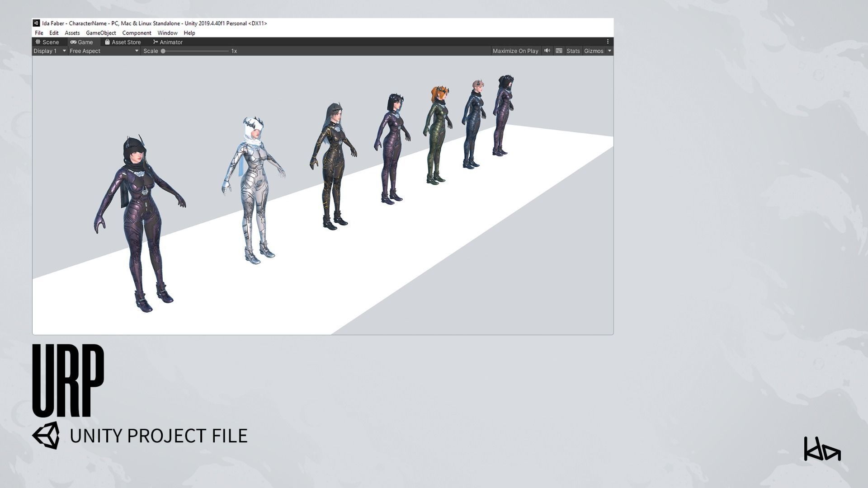Click the keyboard shortcuts icon
The image size is (868, 488).
pos(559,51)
